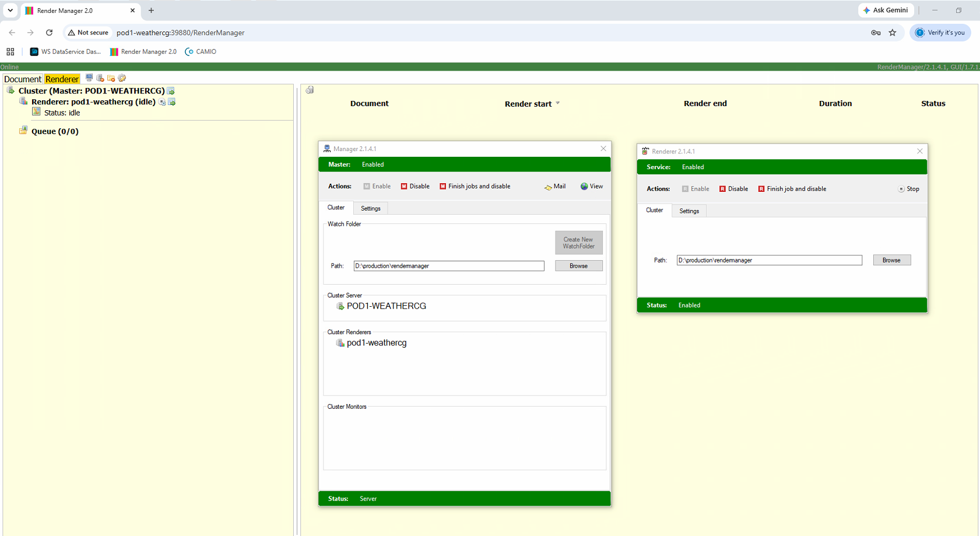The width and height of the screenshot is (980, 536).
Task: Click the Renderer pod1-weathercg node icon
Action: point(23,101)
